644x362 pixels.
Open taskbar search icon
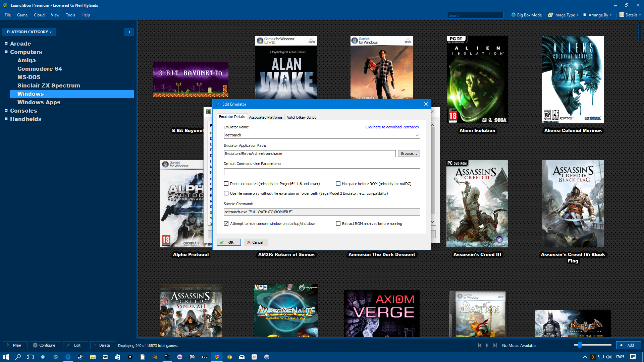[18, 357]
